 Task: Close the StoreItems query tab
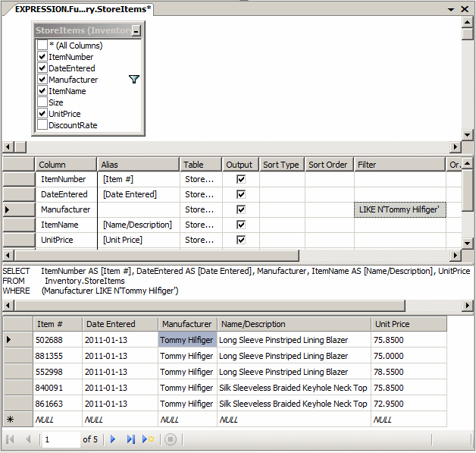465,9
